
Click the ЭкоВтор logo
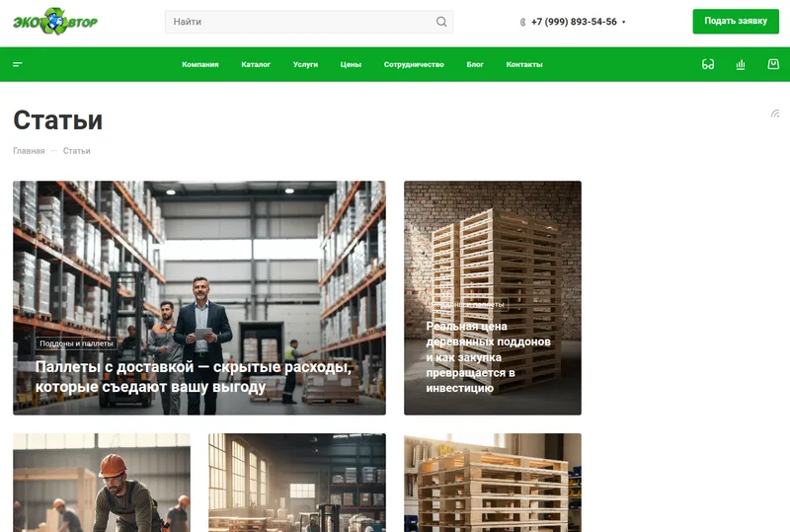tap(55, 21)
